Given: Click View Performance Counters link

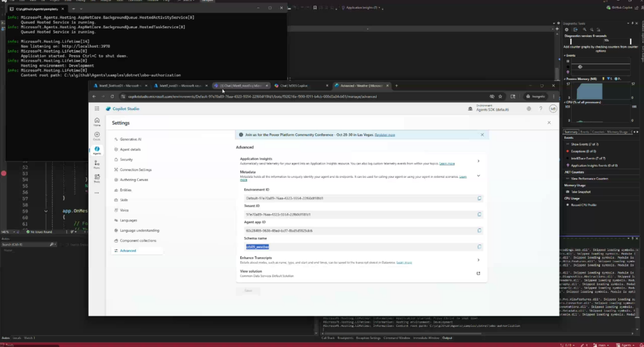Looking at the screenshot, I should [x=589, y=179].
